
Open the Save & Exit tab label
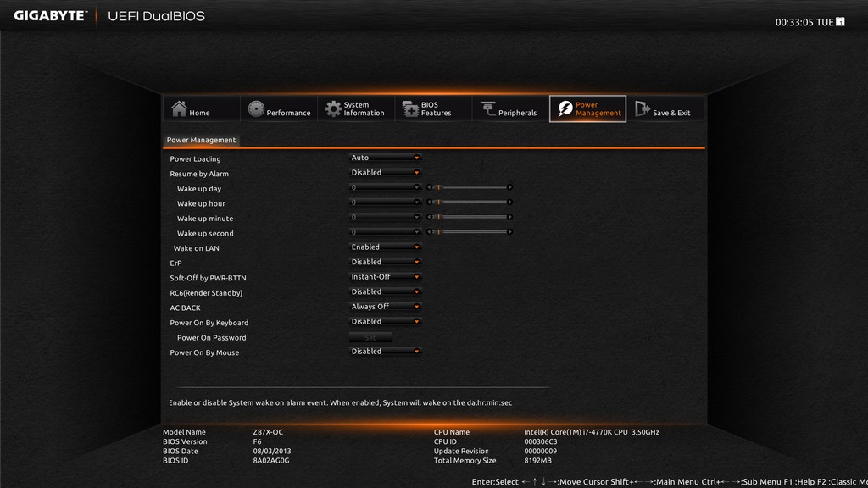point(671,113)
